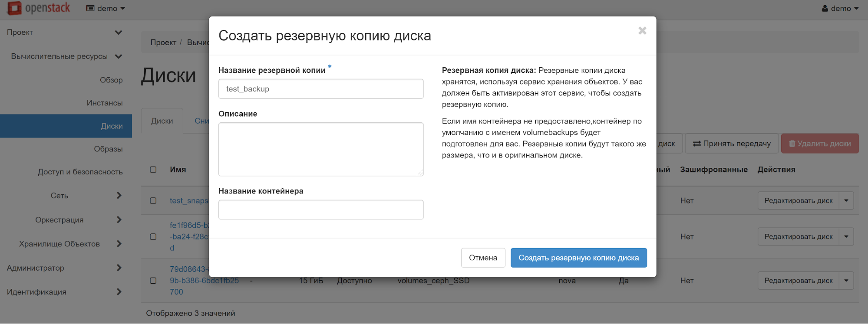Expand the Администратор sidebar section
868x324 pixels.
point(65,268)
